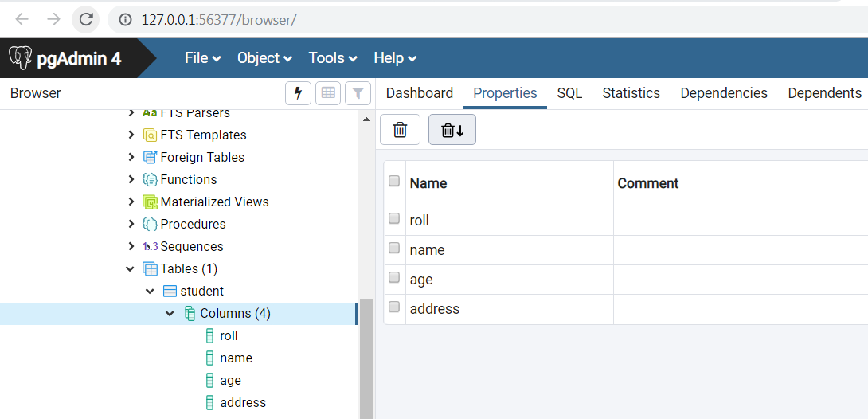868x419 pixels.
Task: Open the Query Tool lightning icon
Action: coord(298,93)
